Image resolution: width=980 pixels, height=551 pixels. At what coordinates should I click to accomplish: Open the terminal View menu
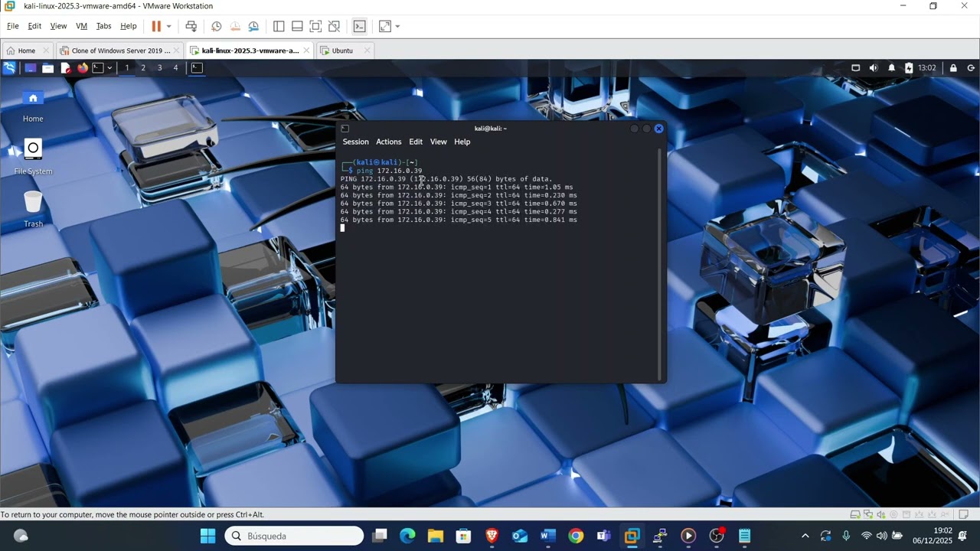click(438, 142)
